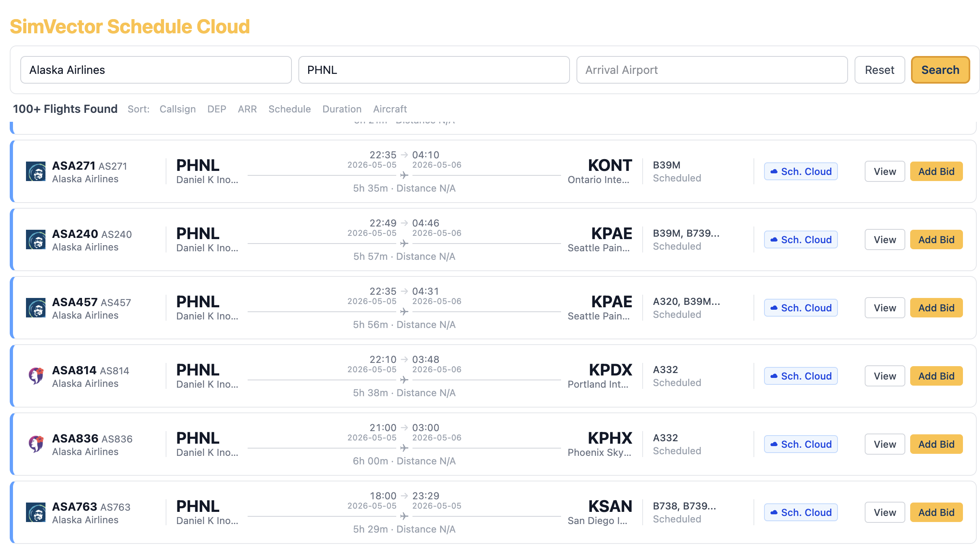980x548 pixels.
Task: Open the SimVector Schedule Cloud title
Action: coord(130,27)
